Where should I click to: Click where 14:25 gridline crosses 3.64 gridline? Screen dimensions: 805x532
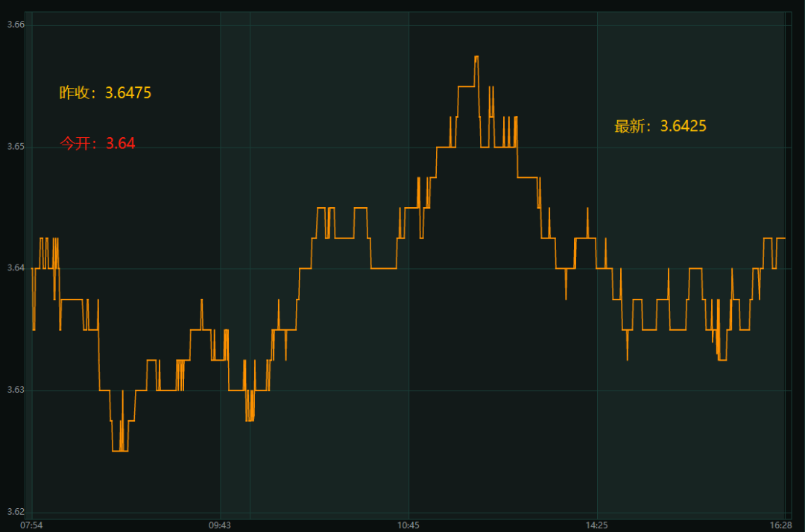pyautogui.click(x=597, y=268)
